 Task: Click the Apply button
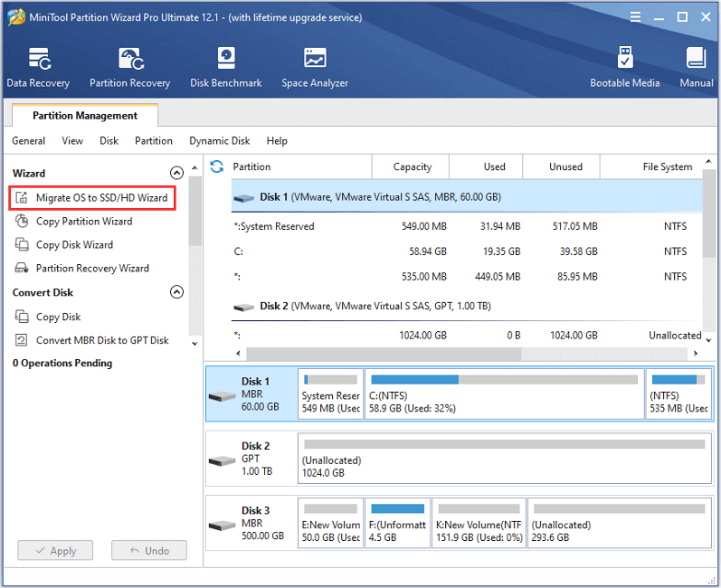55,550
